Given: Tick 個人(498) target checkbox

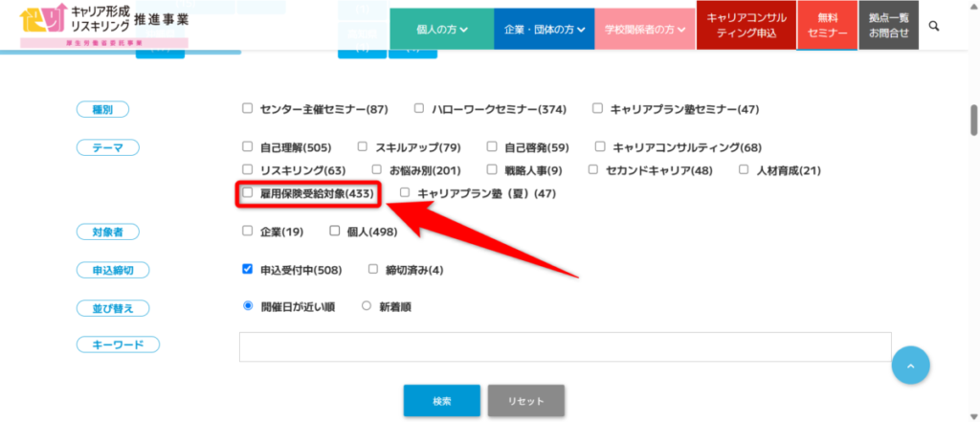Looking at the screenshot, I should (x=334, y=231).
